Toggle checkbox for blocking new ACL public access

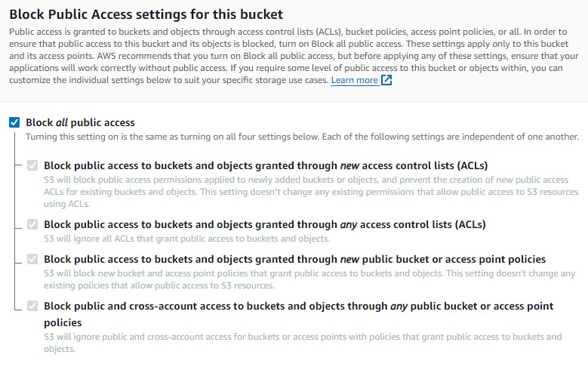point(32,165)
